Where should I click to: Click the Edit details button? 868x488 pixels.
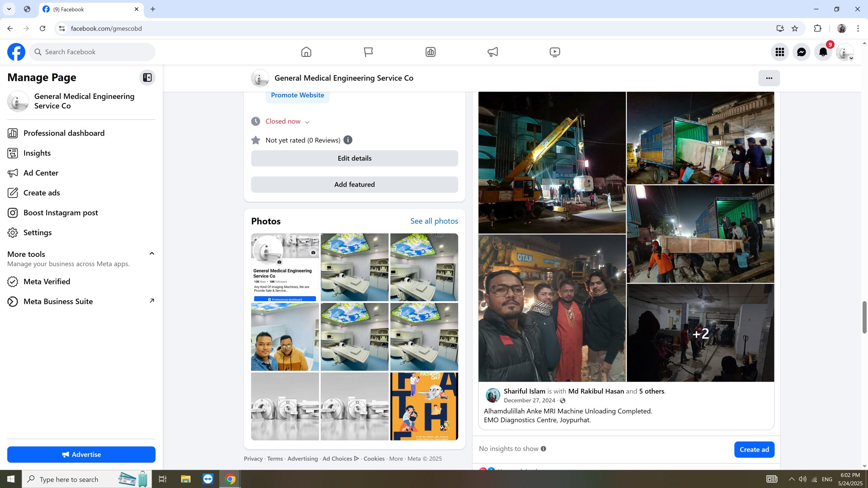pos(354,158)
